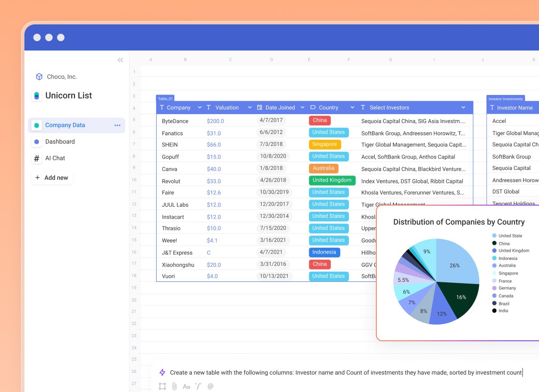Click the Choco, Inc. workspace cube icon
The image size is (539, 392).
(38, 76)
